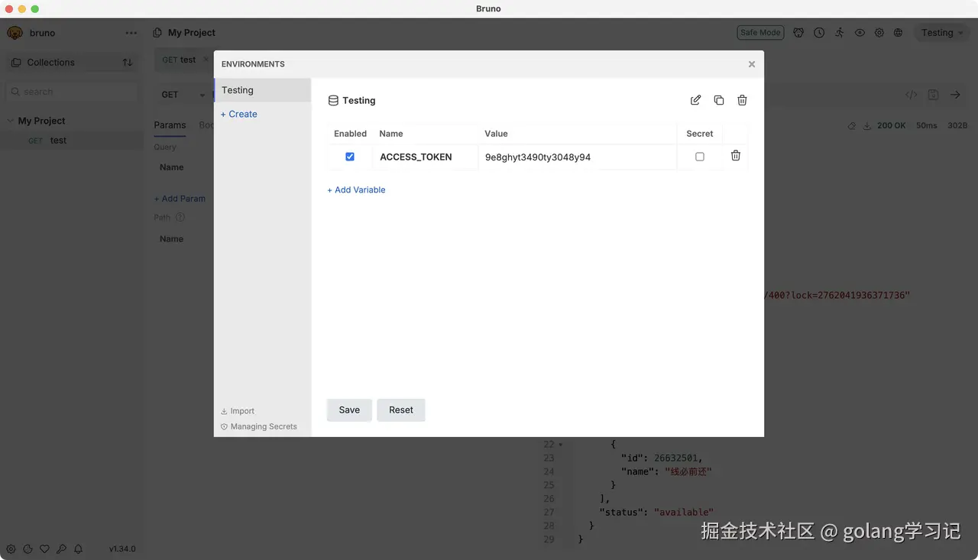Open the collection runner icon
This screenshot has width=978, height=560.
point(840,33)
